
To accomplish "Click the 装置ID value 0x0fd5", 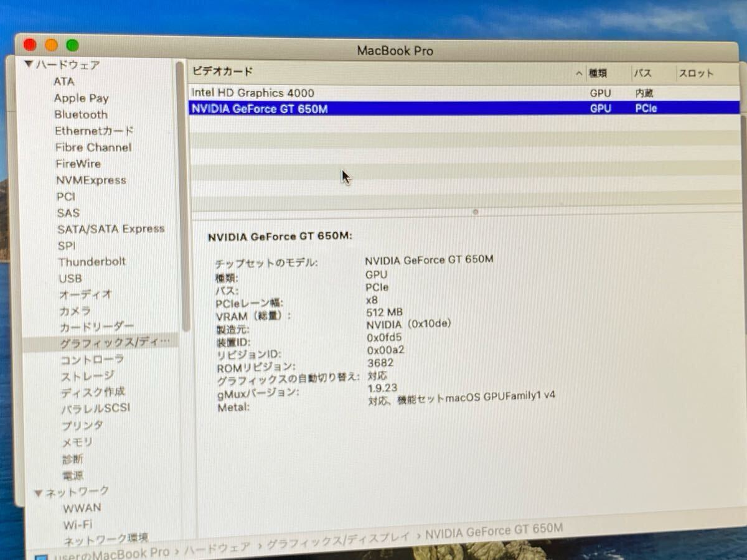I will (x=385, y=337).
